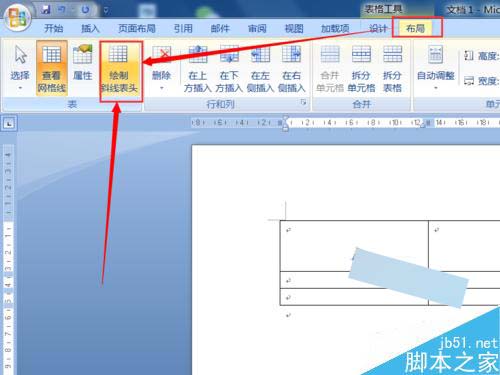Open the 插入 ribbon tab

point(90,29)
